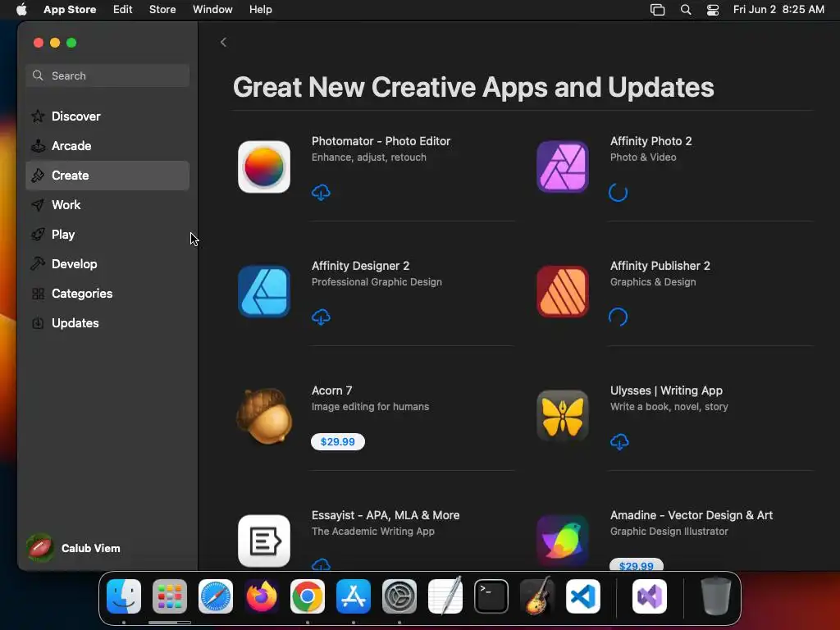Open the Discover section in sidebar
This screenshot has width=840, height=630.
click(x=107, y=116)
